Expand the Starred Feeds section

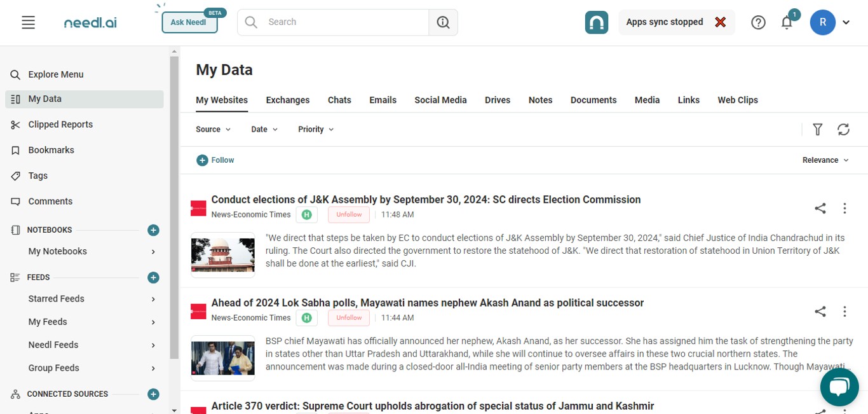[153, 299]
